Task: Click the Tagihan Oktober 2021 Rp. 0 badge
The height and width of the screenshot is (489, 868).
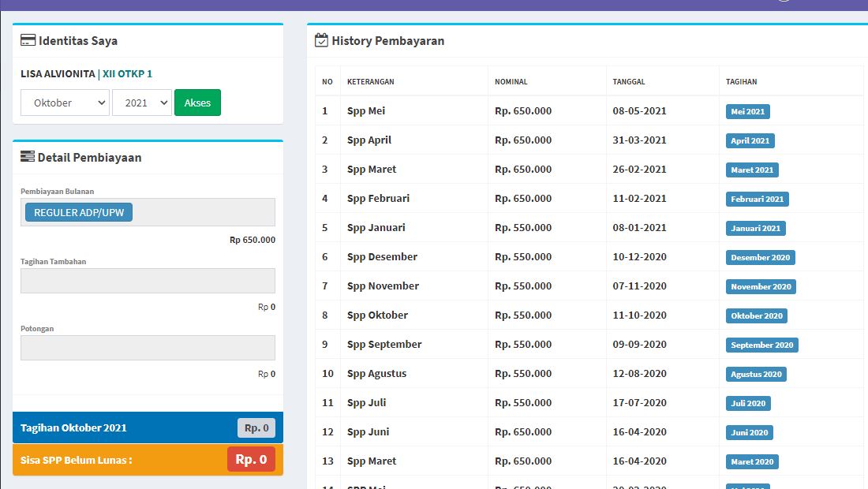Action: tap(256, 427)
